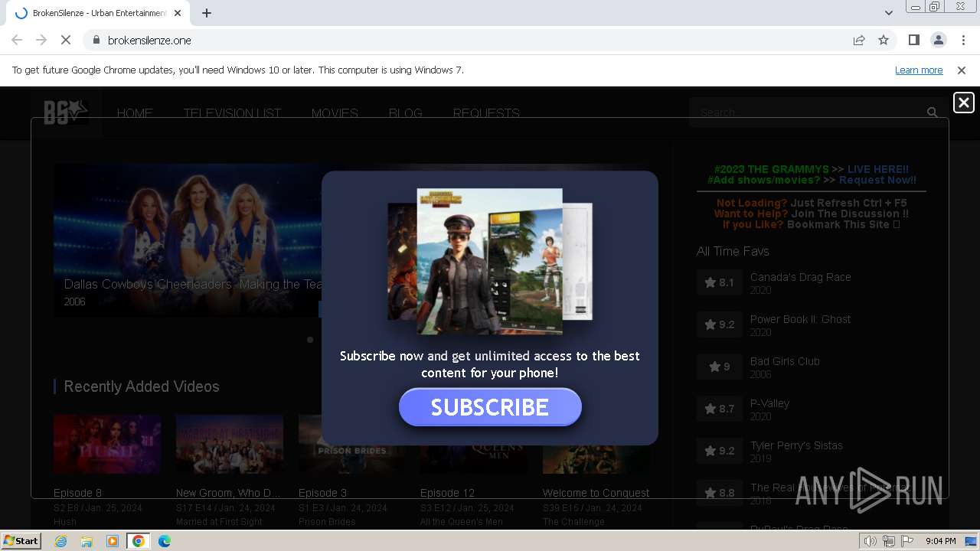Open a new browser tab
980x551 pixels.
[x=207, y=13]
